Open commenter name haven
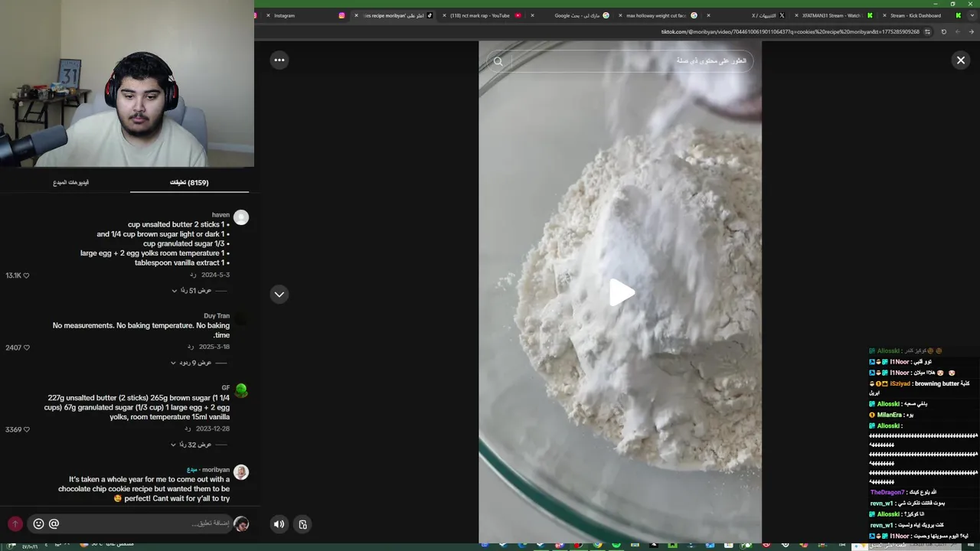The width and height of the screenshot is (980, 551). tap(220, 215)
